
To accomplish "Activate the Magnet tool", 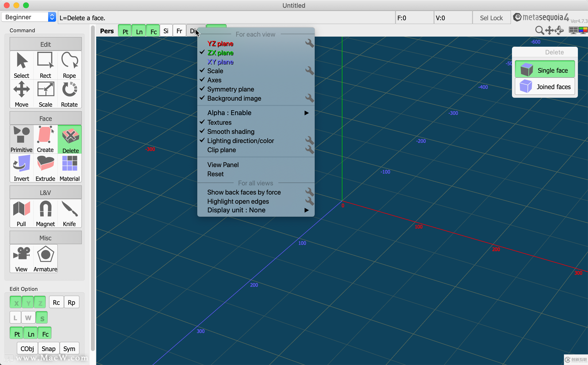I will click(x=45, y=213).
